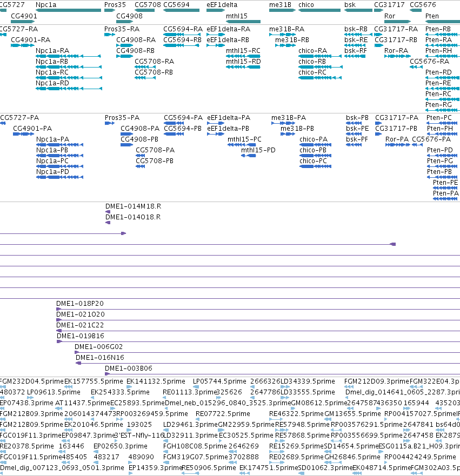Screen dimensions: 460x476
Task: Select transcript CG5708-RA
Action: click(x=154, y=62)
